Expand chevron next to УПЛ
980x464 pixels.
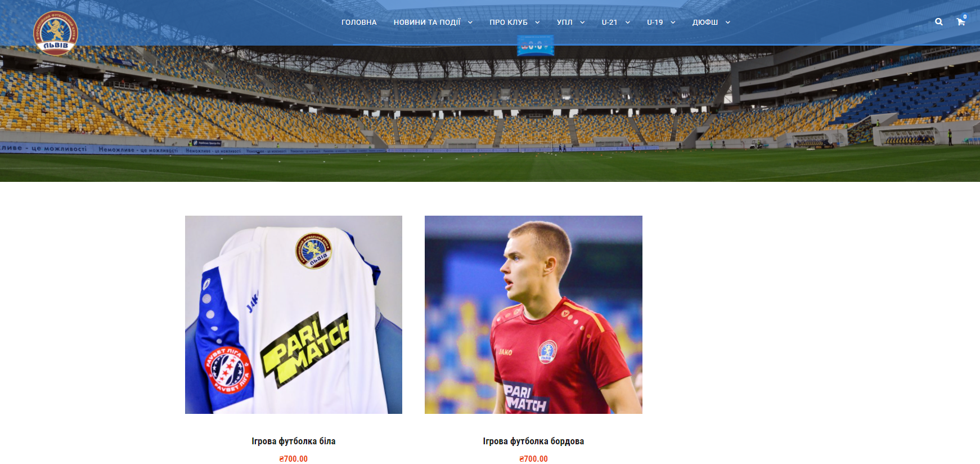pos(582,23)
